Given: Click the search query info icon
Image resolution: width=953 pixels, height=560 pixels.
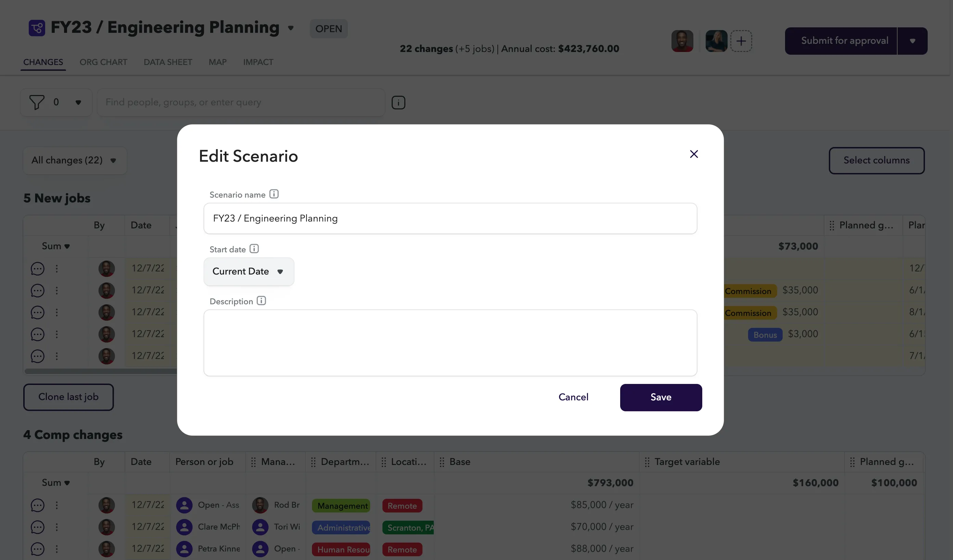Looking at the screenshot, I should (398, 103).
